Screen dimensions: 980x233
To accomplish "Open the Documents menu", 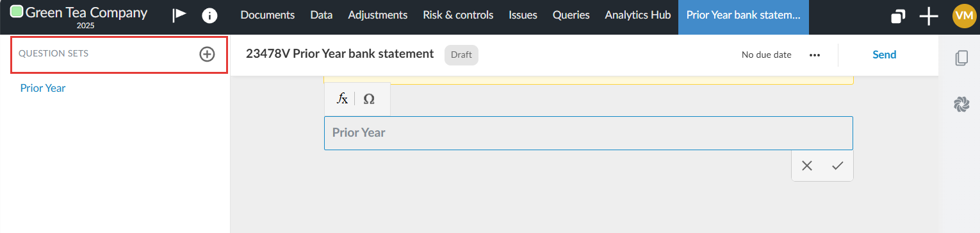I will tap(268, 15).
